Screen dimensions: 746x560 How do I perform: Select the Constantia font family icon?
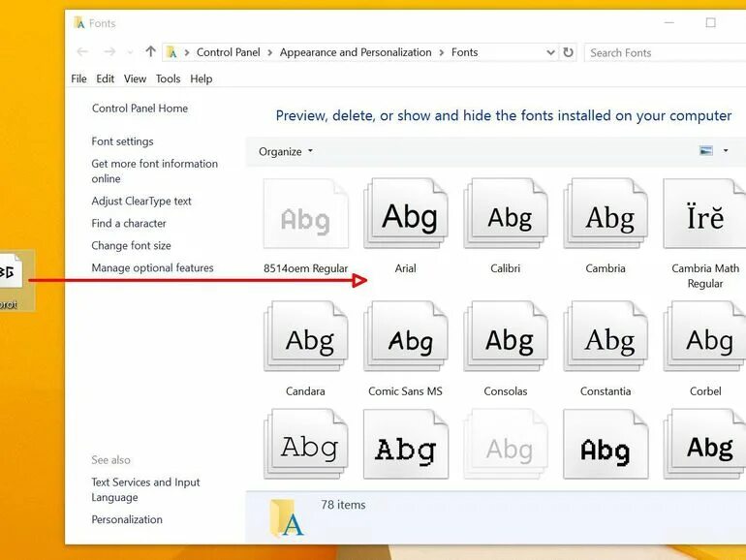[x=606, y=336]
